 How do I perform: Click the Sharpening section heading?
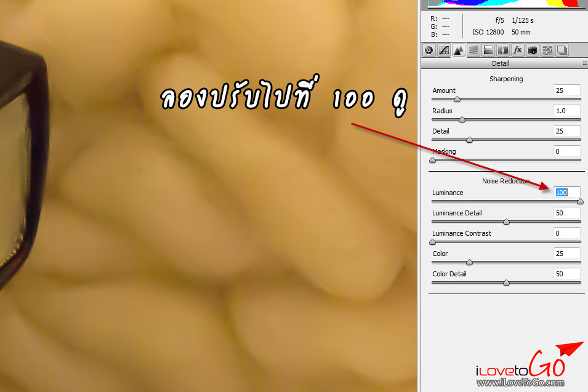506,79
